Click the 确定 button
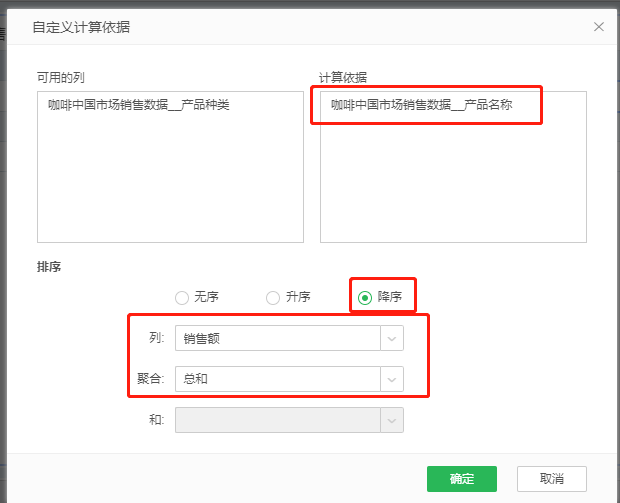Viewport: 620px width, 503px height. point(461,479)
